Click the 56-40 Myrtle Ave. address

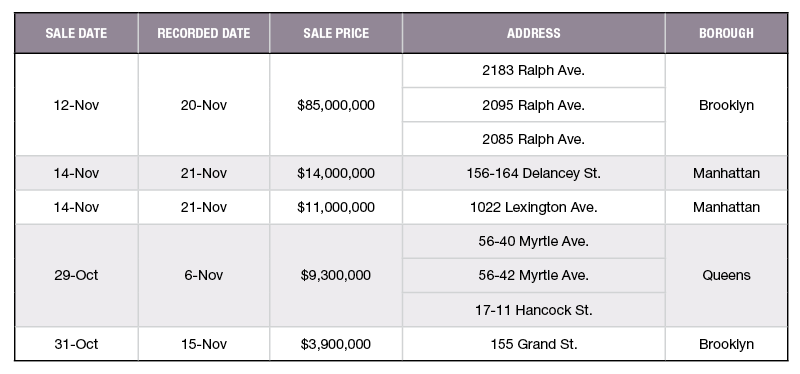tap(534, 241)
